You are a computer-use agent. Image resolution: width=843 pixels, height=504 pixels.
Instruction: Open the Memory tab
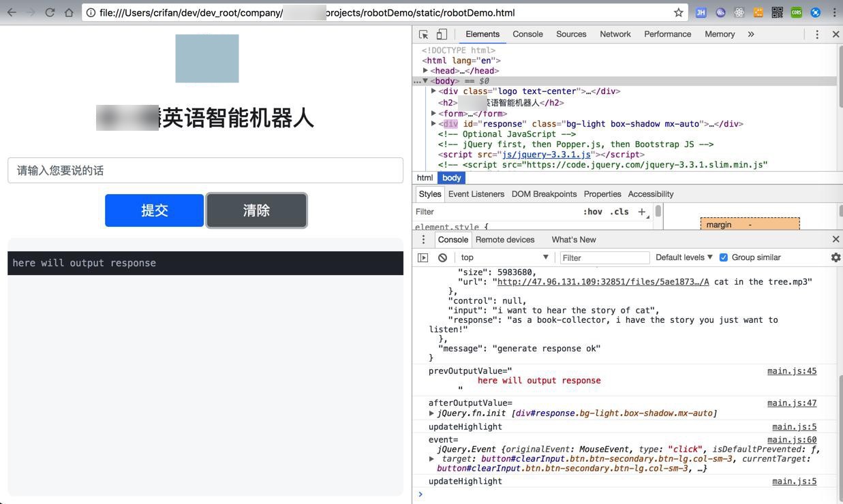click(x=720, y=34)
